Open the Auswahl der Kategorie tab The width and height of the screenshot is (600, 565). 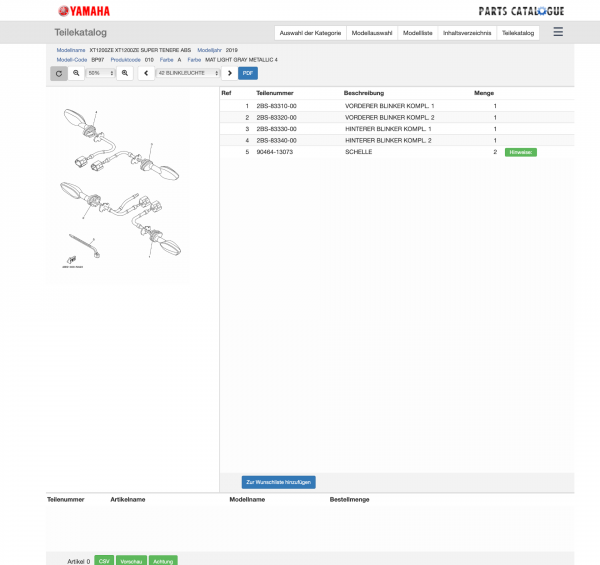(310, 33)
